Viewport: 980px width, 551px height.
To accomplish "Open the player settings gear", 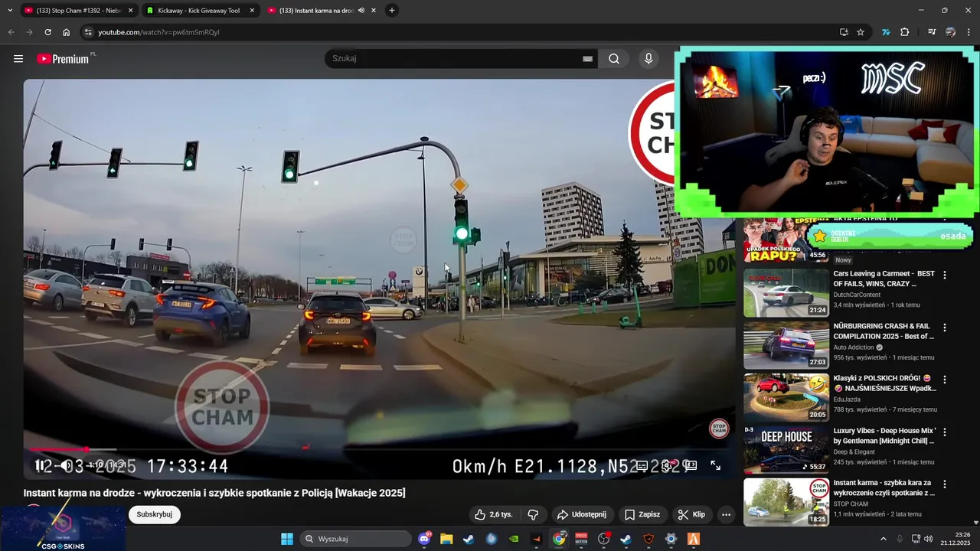I will tap(668, 465).
